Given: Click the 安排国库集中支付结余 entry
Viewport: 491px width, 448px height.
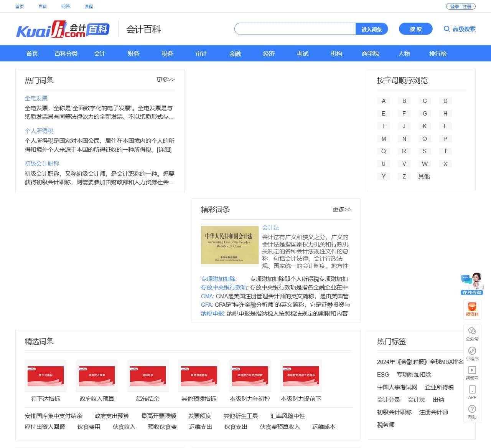Looking at the screenshot, I should (53, 416).
